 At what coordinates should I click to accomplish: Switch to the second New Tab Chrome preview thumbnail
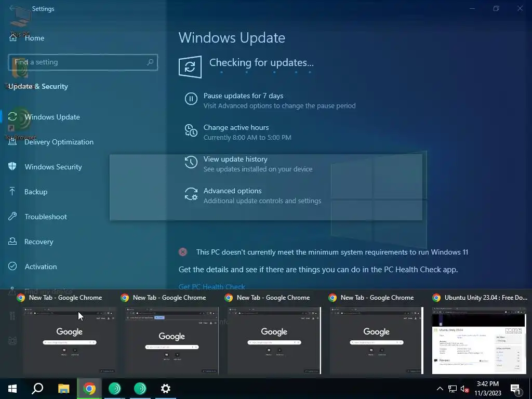[172, 340]
